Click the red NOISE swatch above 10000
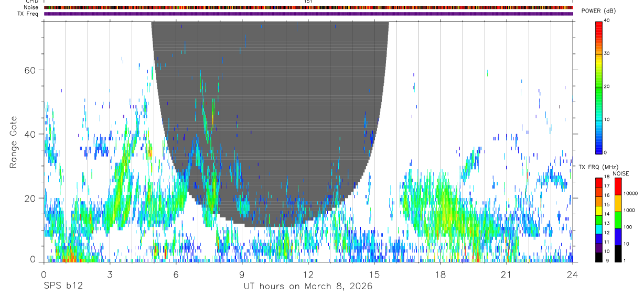 point(618,185)
